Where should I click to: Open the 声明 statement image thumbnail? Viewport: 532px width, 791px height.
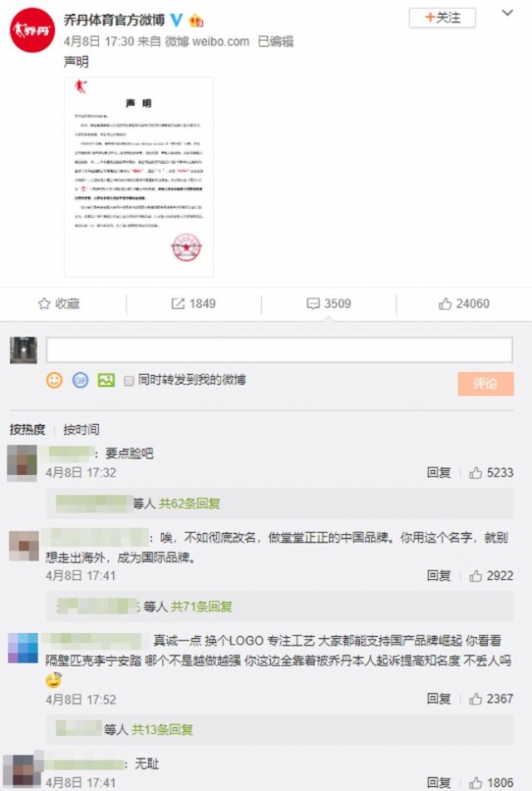click(139, 177)
